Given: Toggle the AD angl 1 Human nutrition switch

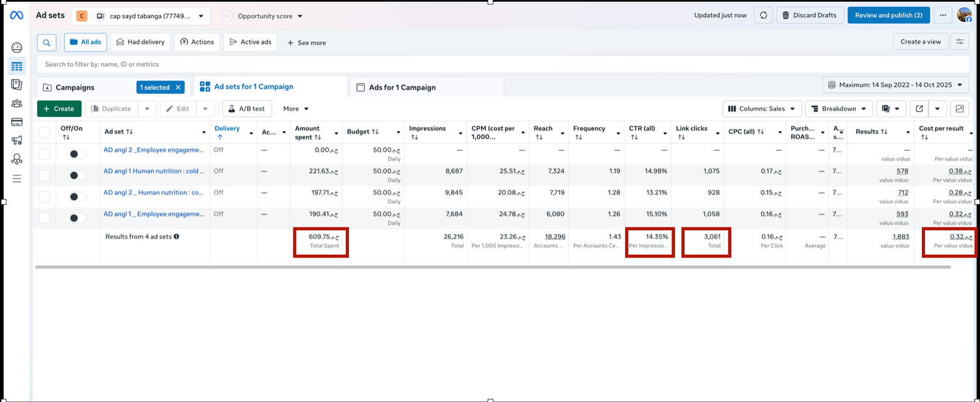Looking at the screenshot, I should (78, 175).
